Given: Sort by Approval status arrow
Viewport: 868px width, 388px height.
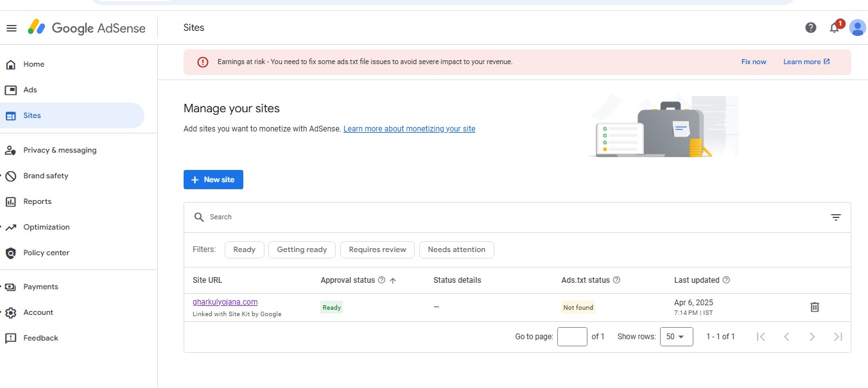Looking at the screenshot, I should point(393,280).
